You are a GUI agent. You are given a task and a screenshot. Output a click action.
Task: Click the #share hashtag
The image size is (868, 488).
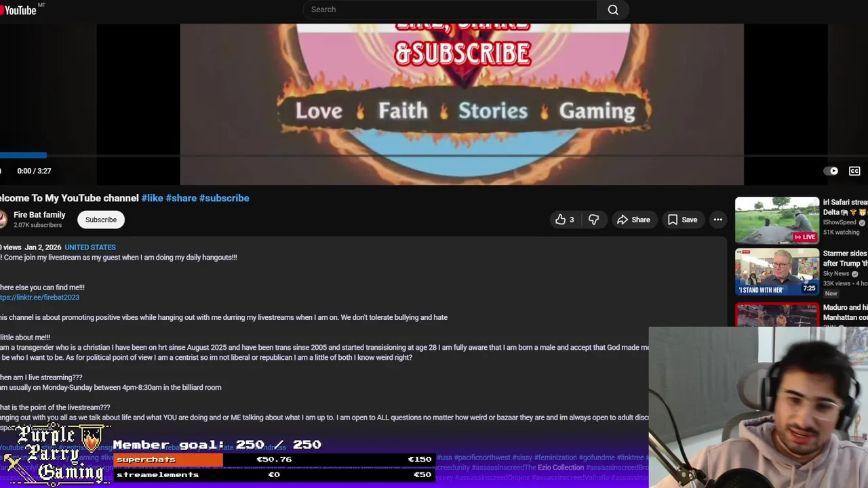tap(181, 198)
